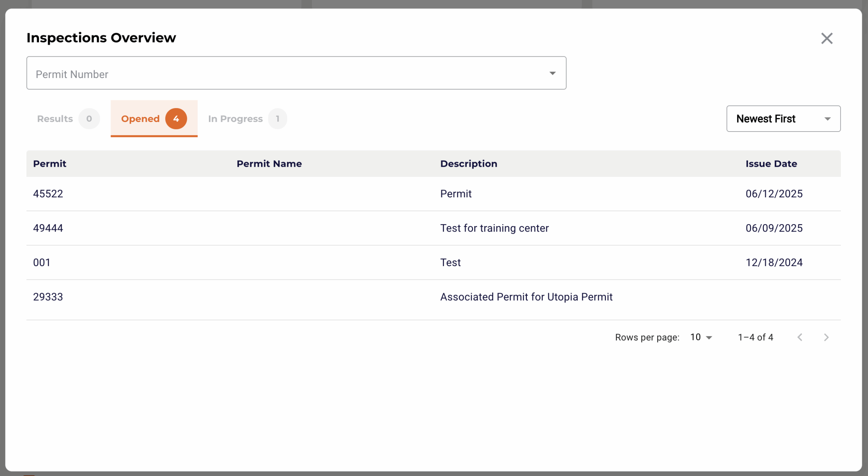Open the Permit Number dropdown arrow
This screenshot has height=476, width=868.
[x=552, y=73]
